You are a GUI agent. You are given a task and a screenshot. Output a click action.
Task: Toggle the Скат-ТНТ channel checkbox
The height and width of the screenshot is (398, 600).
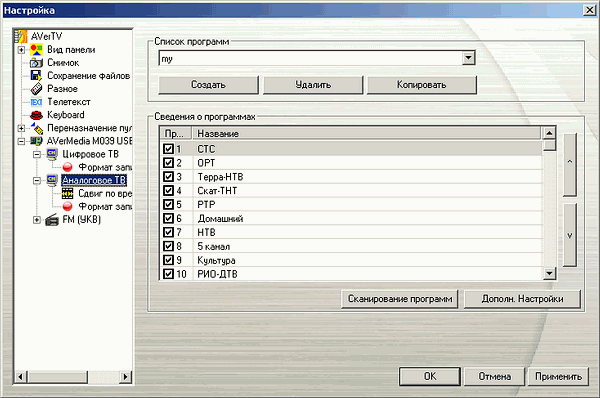tap(168, 190)
